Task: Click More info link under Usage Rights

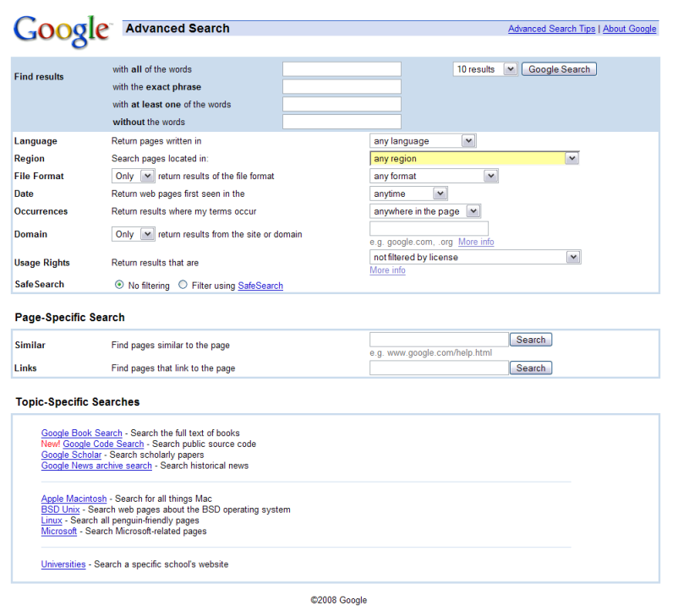Action: [x=387, y=270]
